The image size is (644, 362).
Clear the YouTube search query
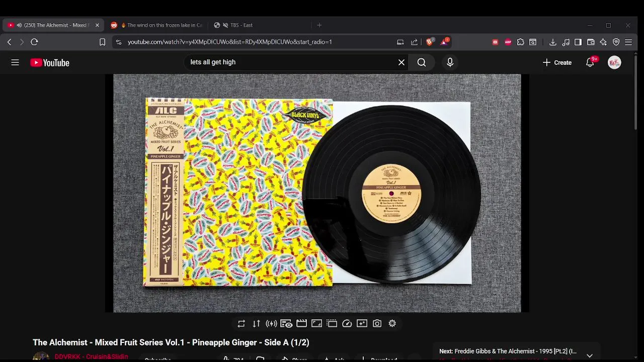click(401, 62)
